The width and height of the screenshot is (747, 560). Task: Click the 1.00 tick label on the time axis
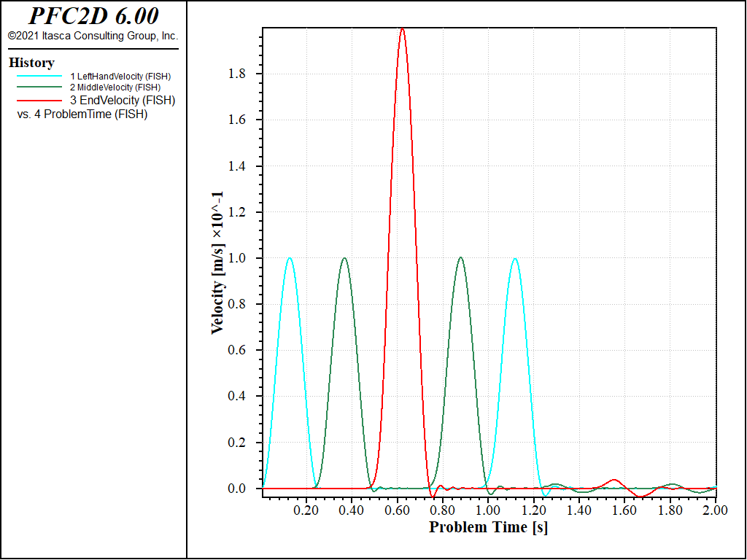pyautogui.click(x=488, y=510)
